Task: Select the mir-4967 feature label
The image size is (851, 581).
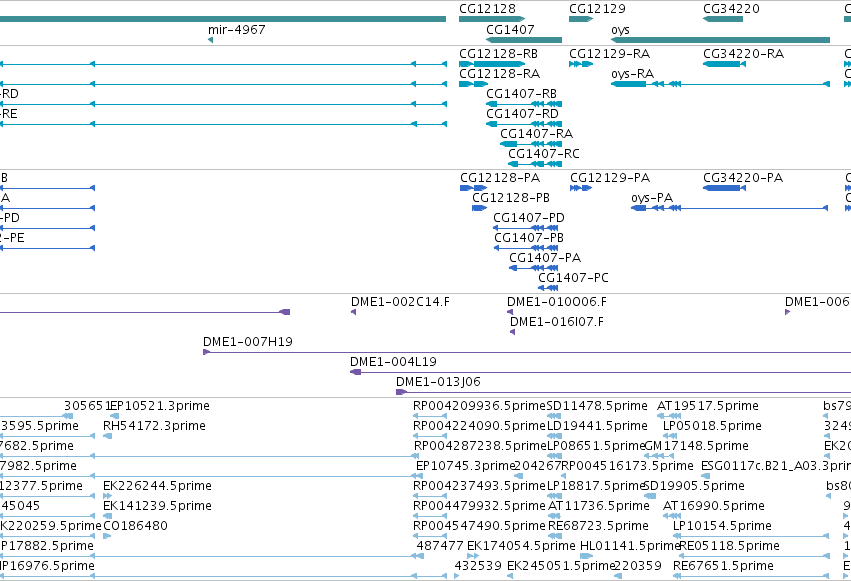Action: [x=236, y=29]
